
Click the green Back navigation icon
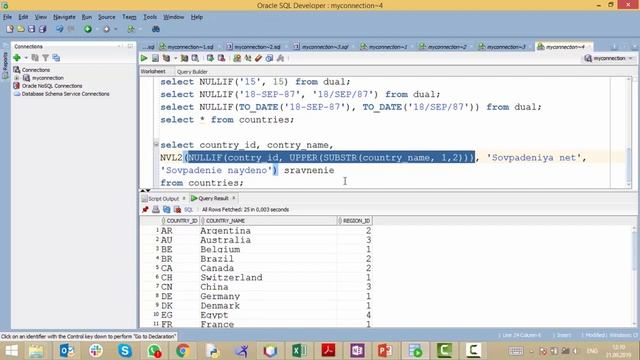(88, 29)
